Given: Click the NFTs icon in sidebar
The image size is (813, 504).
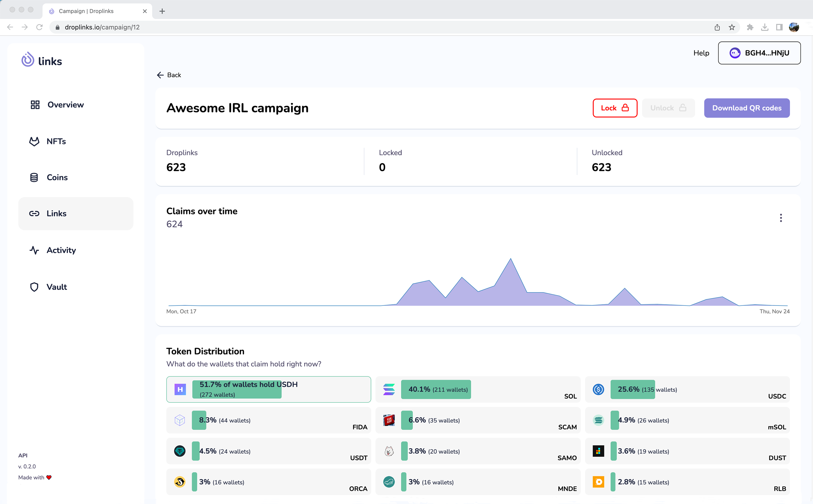Looking at the screenshot, I should pos(34,141).
